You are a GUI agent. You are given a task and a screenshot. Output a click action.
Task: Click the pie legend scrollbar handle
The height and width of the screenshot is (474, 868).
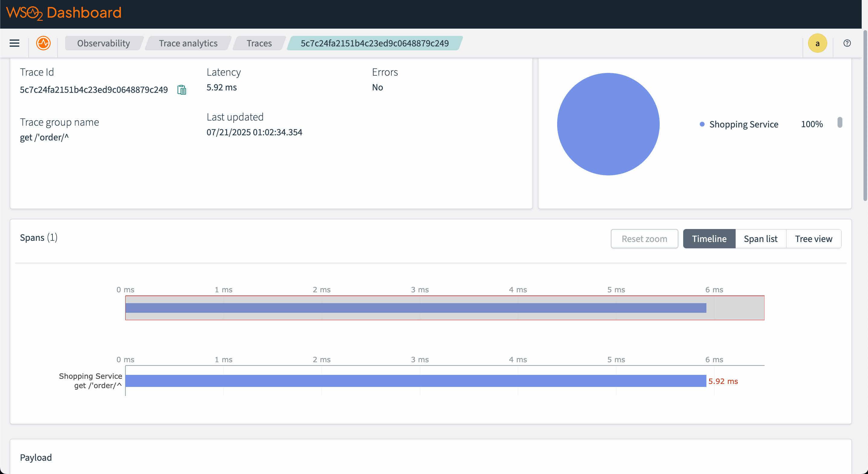(839, 122)
